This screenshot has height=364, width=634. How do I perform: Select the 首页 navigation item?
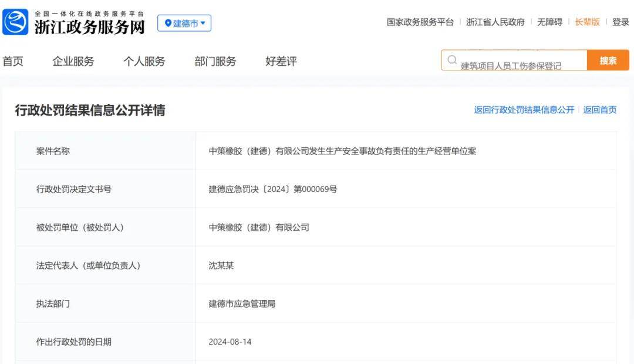point(13,61)
